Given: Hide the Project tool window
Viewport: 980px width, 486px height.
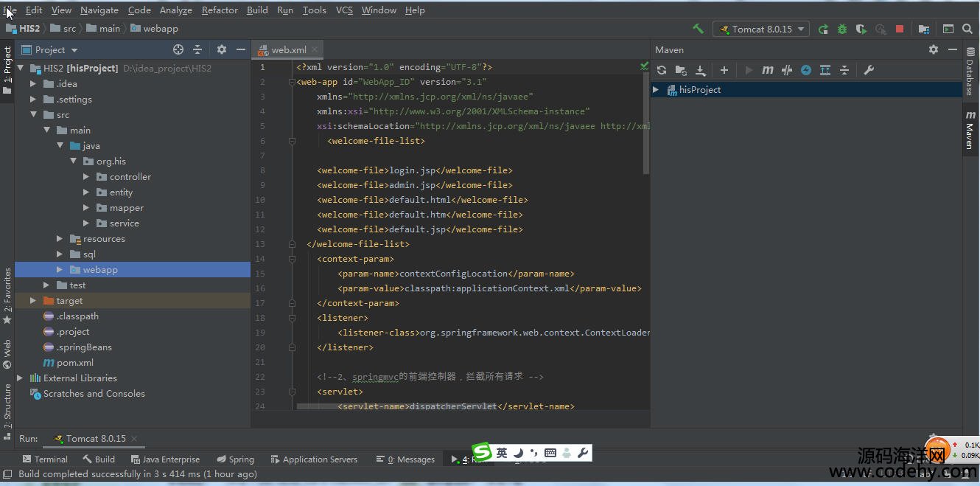Looking at the screenshot, I should pyautogui.click(x=241, y=49).
